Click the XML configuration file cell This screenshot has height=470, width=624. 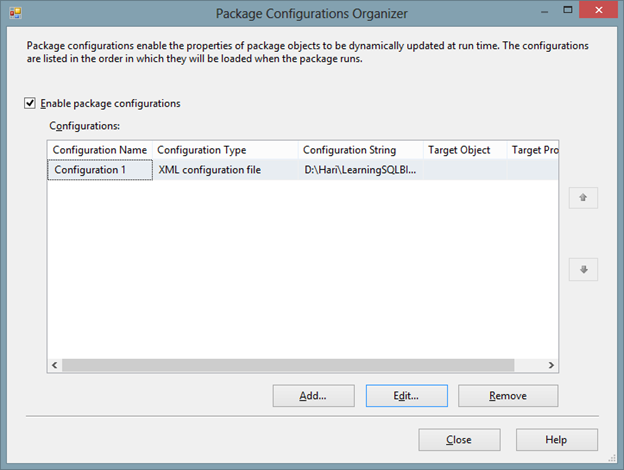[209, 170]
